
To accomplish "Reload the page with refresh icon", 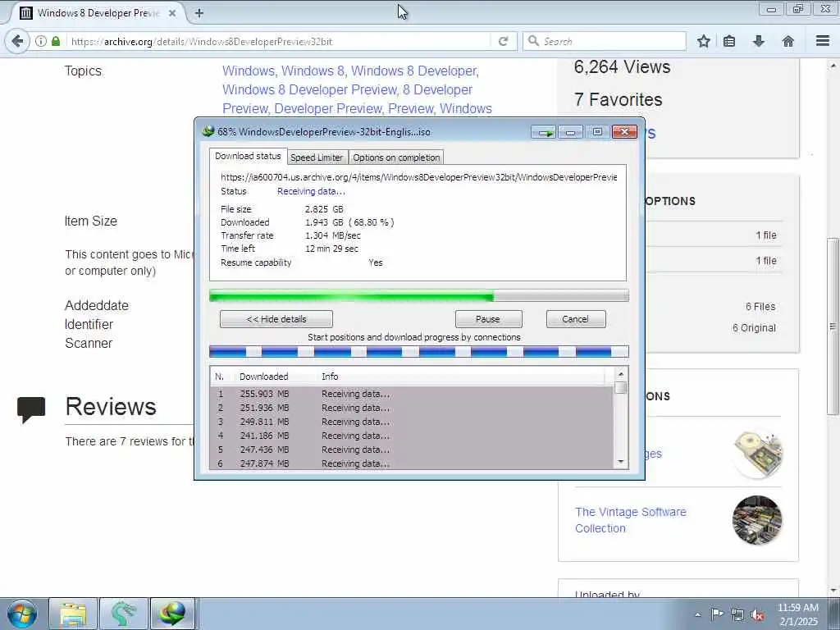I will click(503, 41).
